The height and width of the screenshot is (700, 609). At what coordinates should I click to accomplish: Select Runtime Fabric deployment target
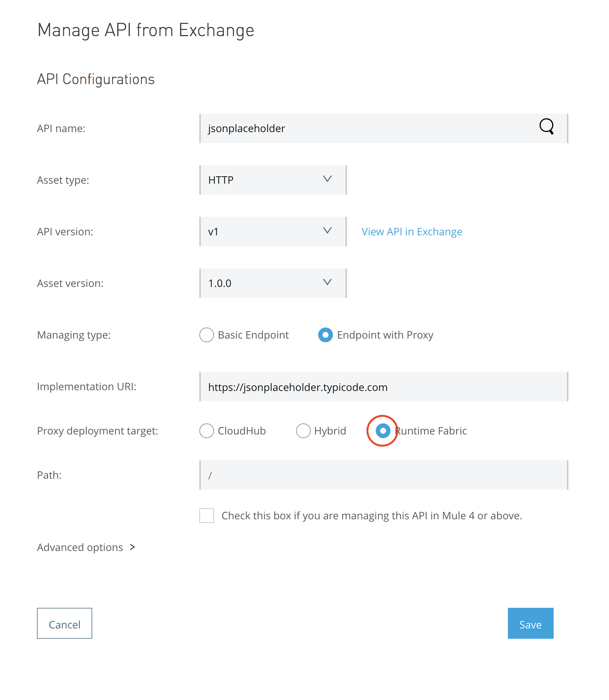point(383,431)
